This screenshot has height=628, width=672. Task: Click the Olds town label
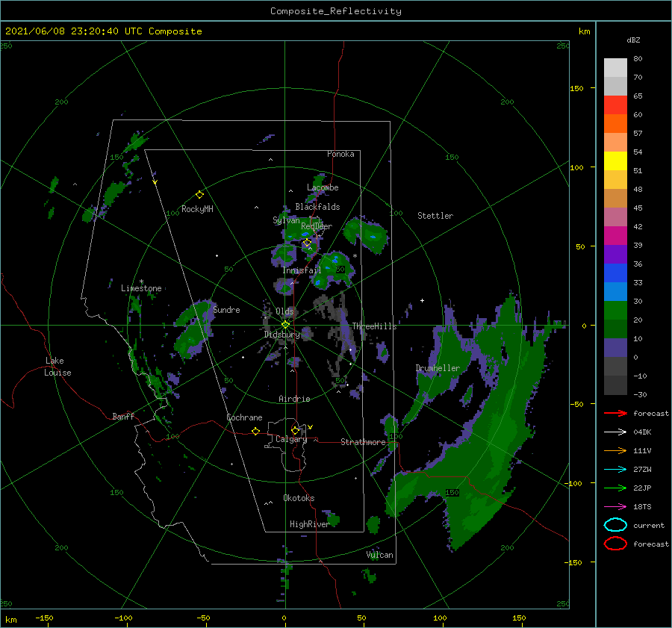pyautogui.click(x=284, y=311)
